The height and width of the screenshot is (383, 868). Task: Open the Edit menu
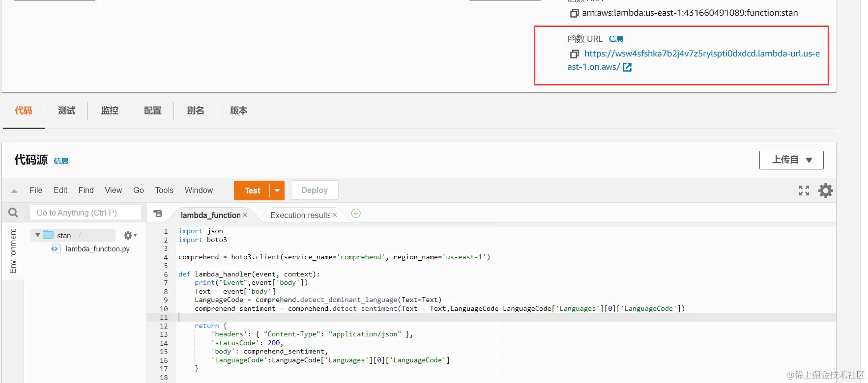[x=60, y=190]
